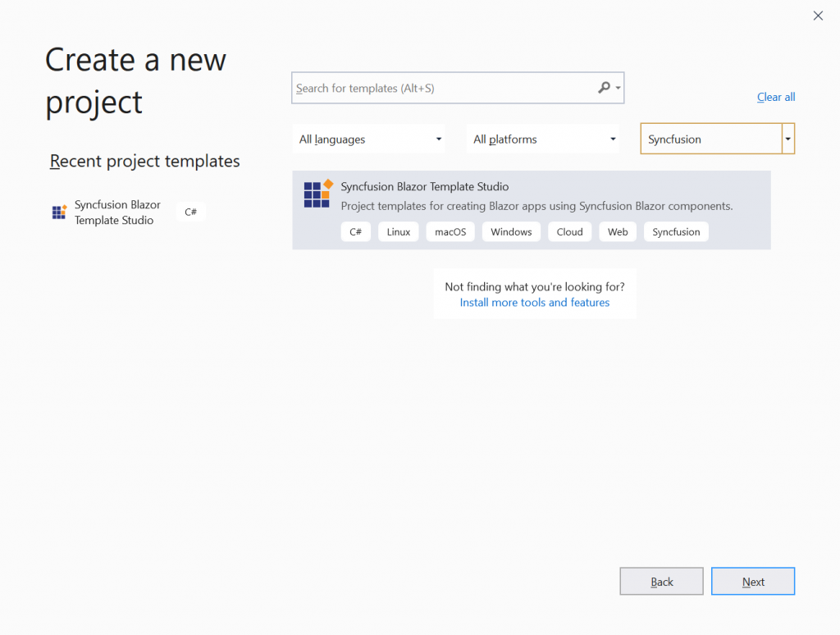Click the Next button
840x635 pixels.
click(x=753, y=581)
